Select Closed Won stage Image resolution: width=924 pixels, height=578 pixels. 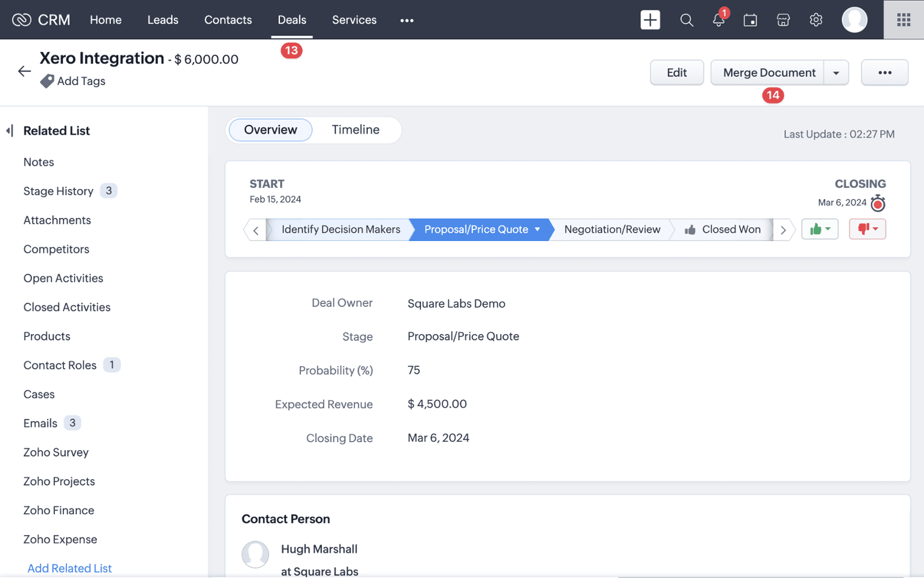coord(723,229)
